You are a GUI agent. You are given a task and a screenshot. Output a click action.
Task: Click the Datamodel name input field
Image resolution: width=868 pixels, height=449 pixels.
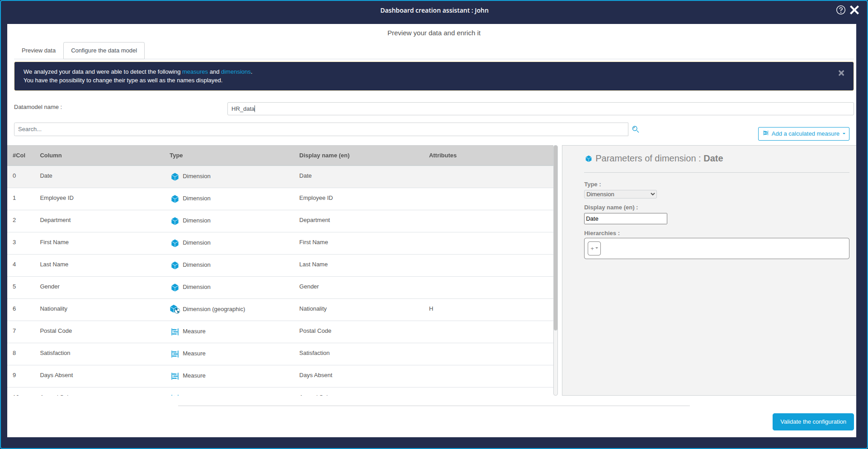click(x=540, y=109)
